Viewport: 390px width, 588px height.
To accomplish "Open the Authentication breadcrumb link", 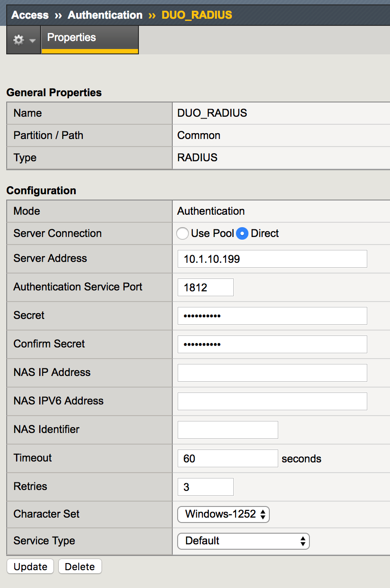I will click(x=105, y=15).
